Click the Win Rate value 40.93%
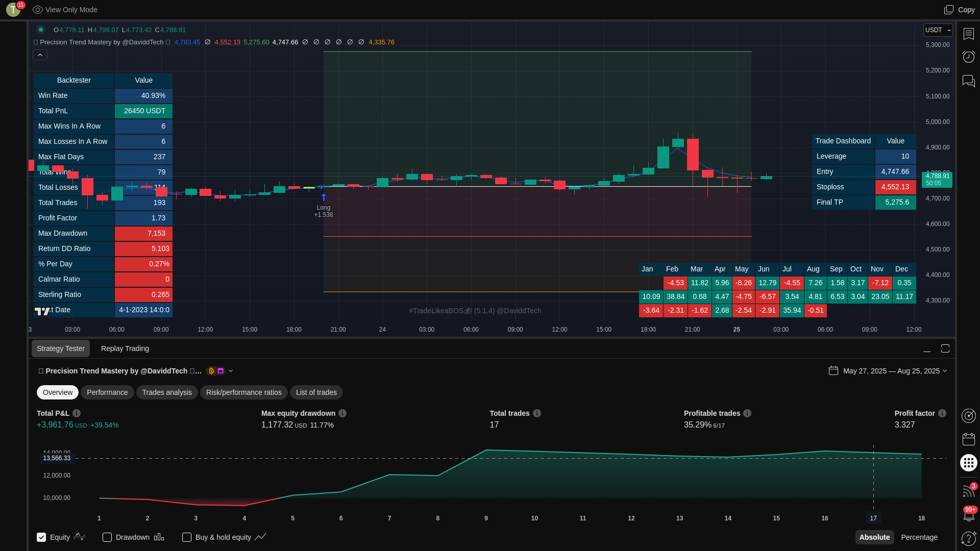The height and width of the screenshot is (551, 980). [x=144, y=95]
